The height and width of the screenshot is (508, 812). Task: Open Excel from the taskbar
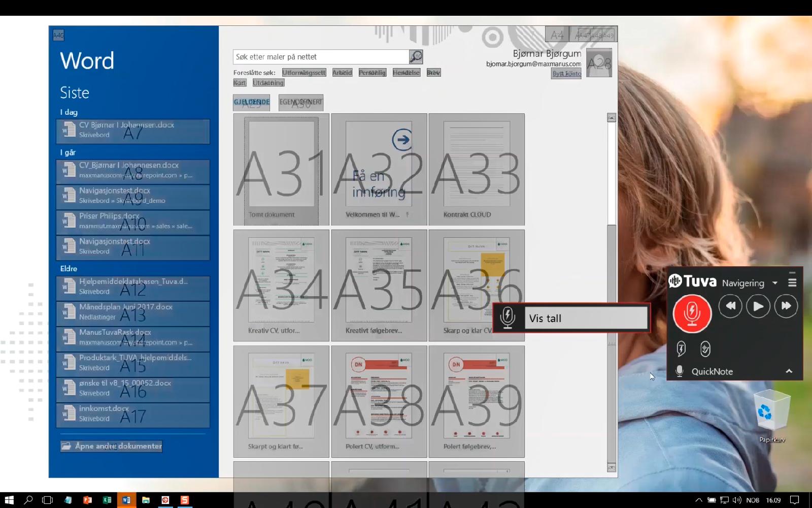coord(107,500)
